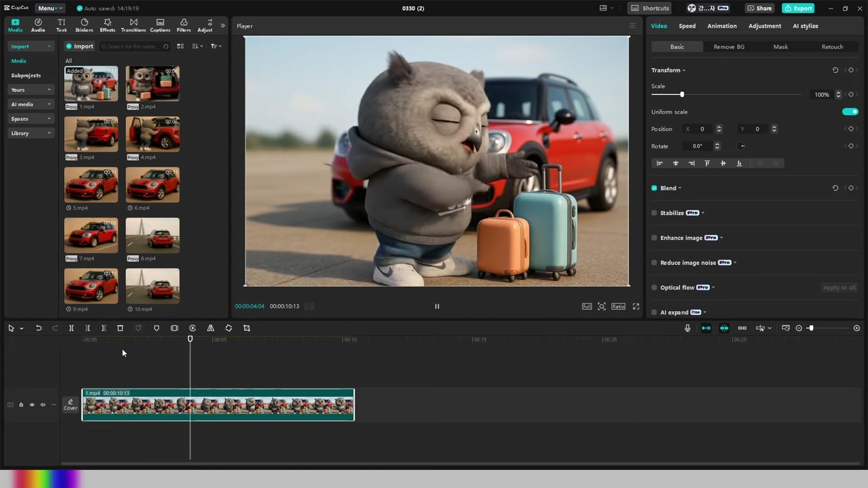Viewport: 868px width, 488px height.
Task: Enable the Optical flow checkbox
Action: [654, 287]
